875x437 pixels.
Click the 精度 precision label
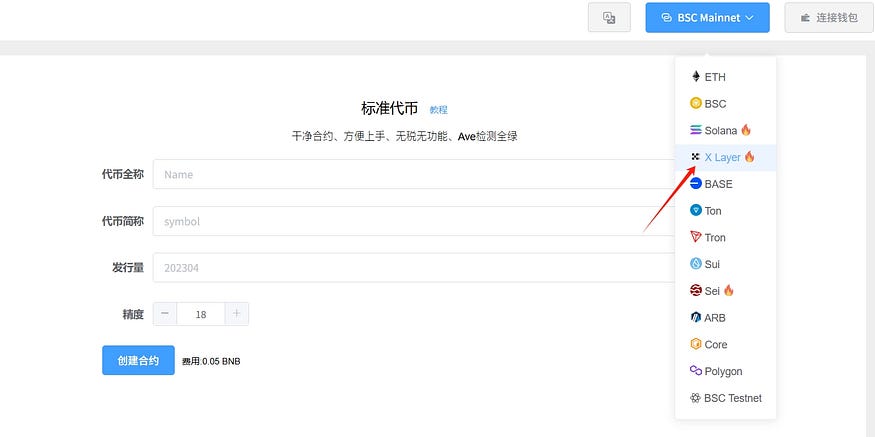coord(133,314)
